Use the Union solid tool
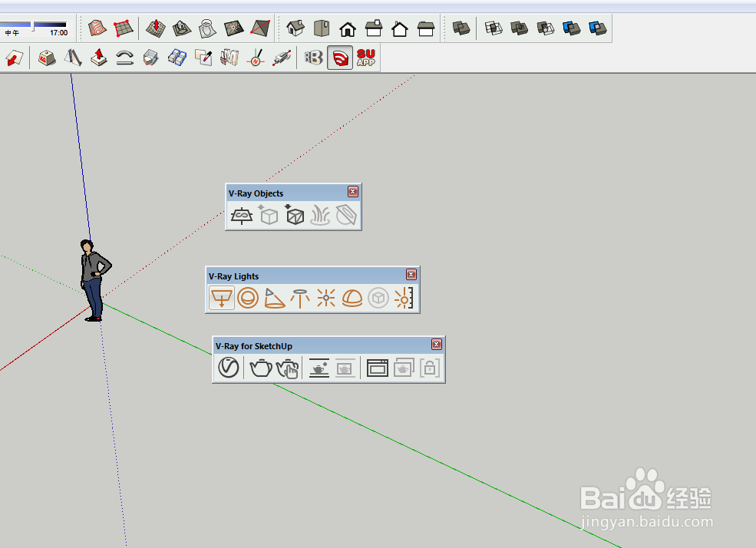This screenshot has height=548, width=756. [520, 28]
